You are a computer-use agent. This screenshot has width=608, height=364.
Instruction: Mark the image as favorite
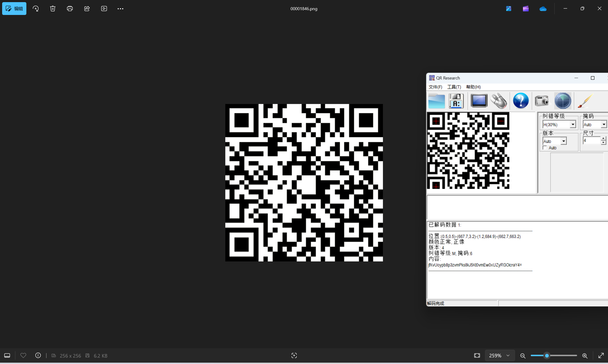tap(23, 355)
